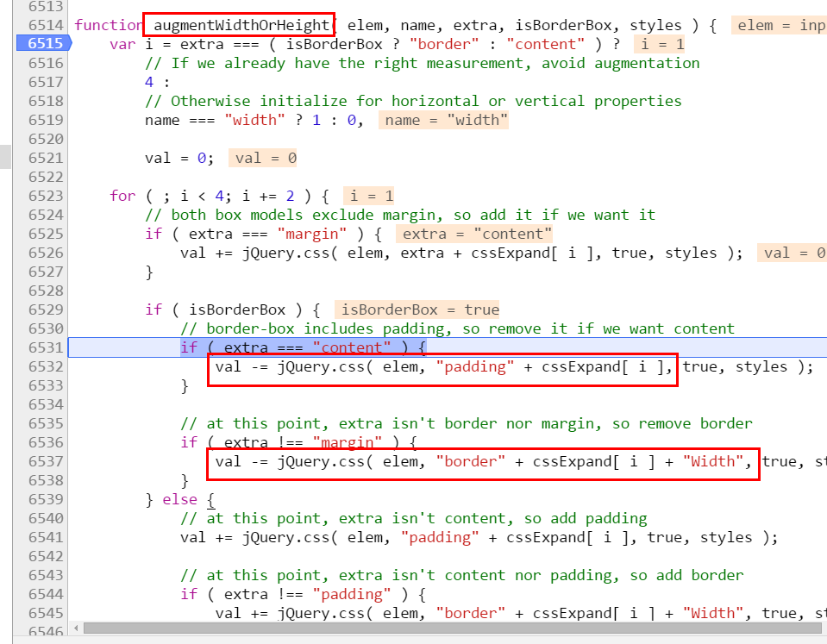
Task: Click the "extra = "content"" inline hint
Action: coord(474,234)
